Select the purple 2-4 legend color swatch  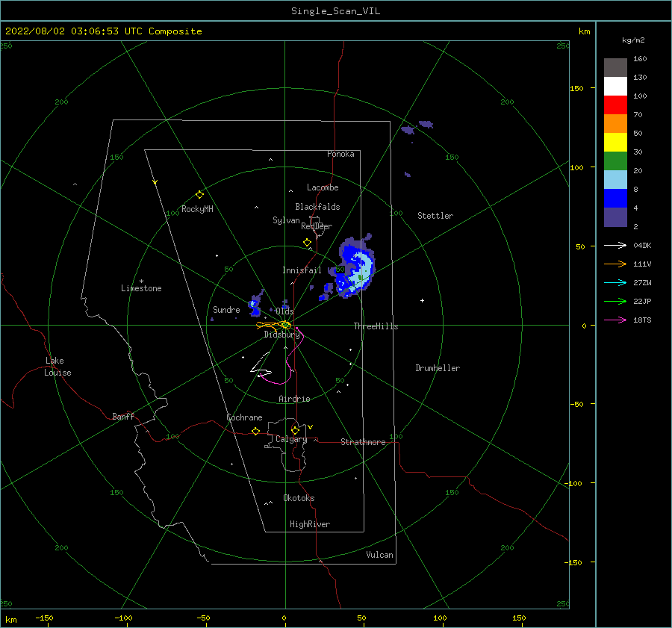pyautogui.click(x=615, y=217)
